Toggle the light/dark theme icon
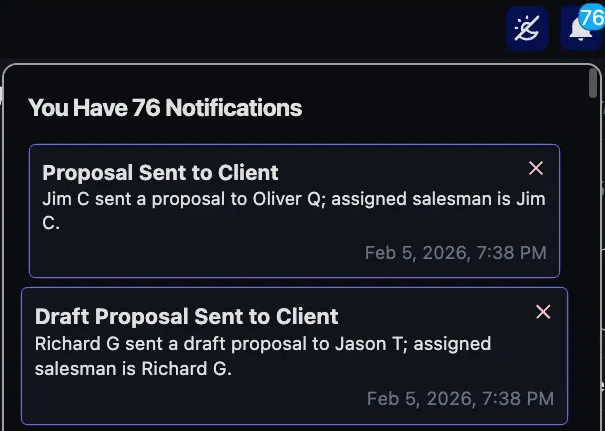This screenshot has height=431, width=605. (x=526, y=29)
